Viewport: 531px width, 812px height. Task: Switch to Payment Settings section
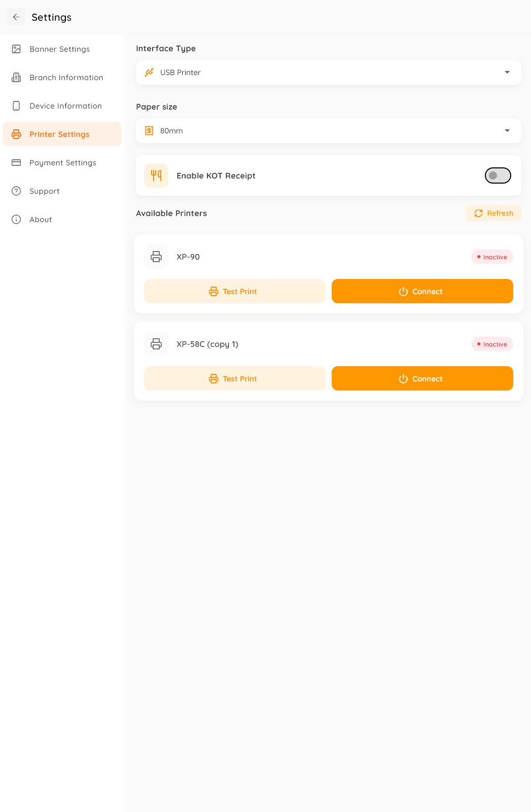pos(62,162)
